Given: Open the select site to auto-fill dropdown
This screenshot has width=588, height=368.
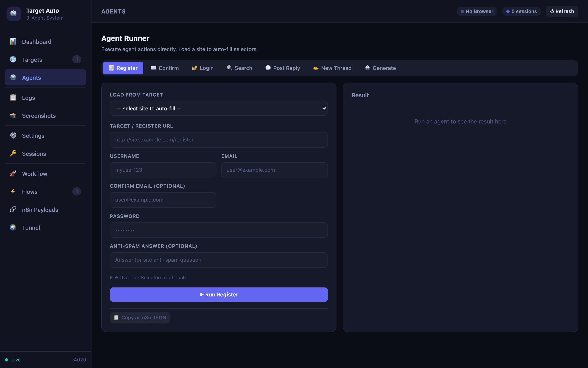Looking at the screenshot, I should [219, 109].
